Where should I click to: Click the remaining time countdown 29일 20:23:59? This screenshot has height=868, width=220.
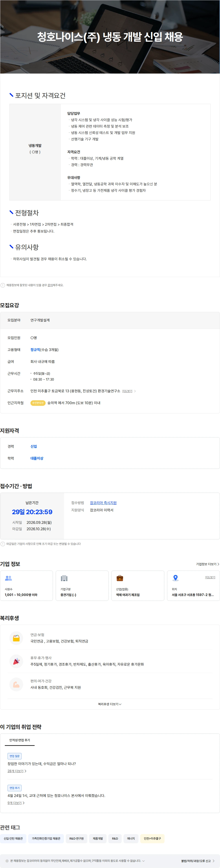click(x=32, y=511)
